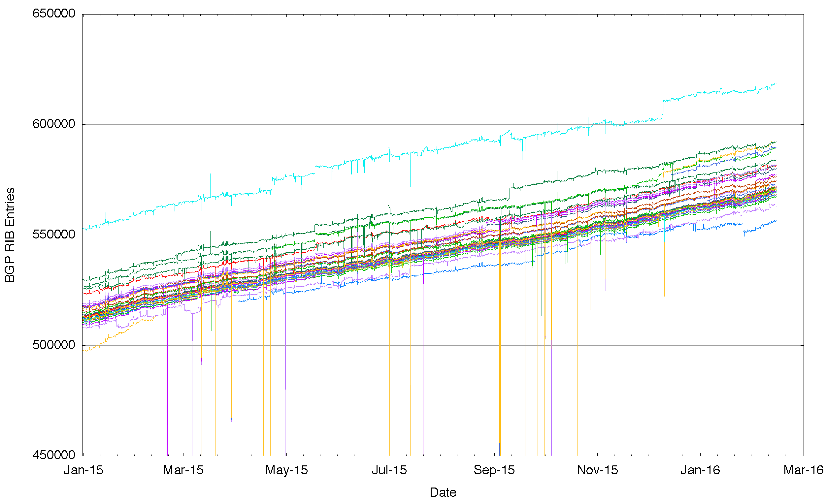Click the 450000 y-axis label
The image size is (825, 504).
(x=53, y=455)
